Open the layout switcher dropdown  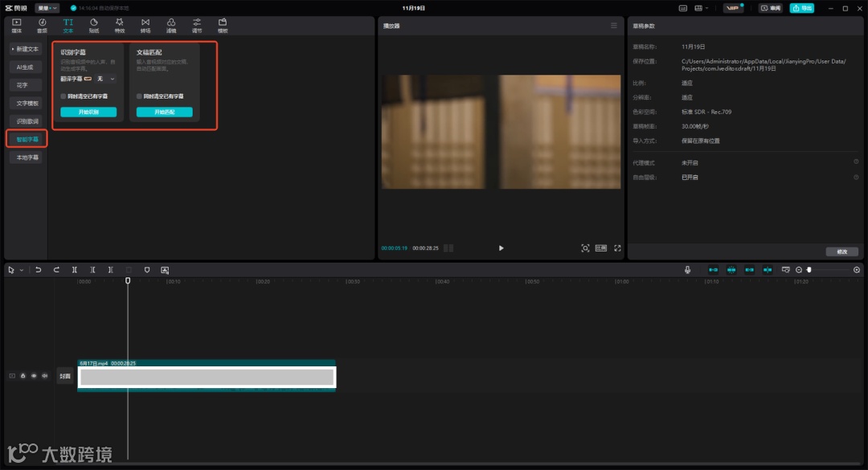701,8
